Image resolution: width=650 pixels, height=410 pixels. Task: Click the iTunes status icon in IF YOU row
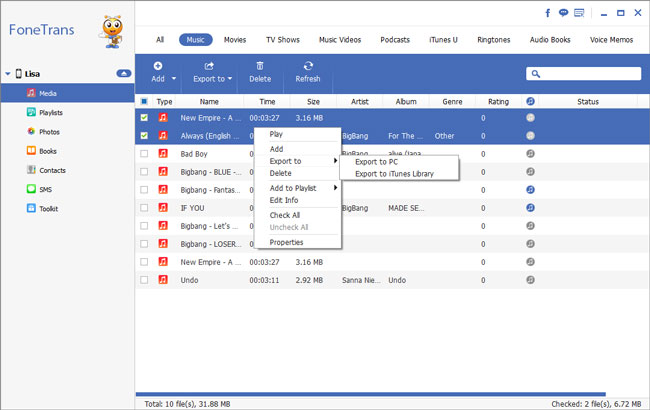(x=530, y=208)
